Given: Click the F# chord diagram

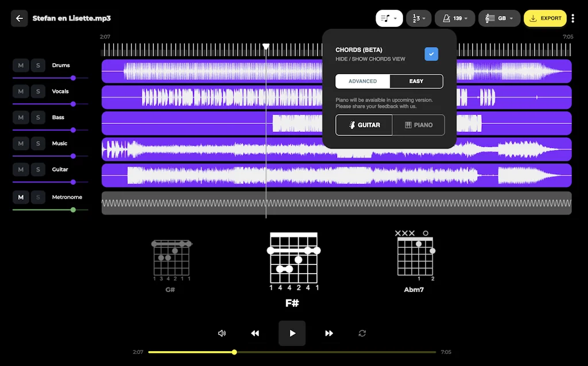Looking at the screenshot, I should coord(293,258).
